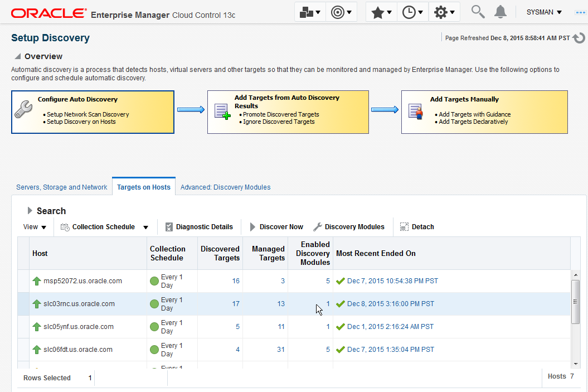Open the History clock menu
588x392 pixels.
412,12
